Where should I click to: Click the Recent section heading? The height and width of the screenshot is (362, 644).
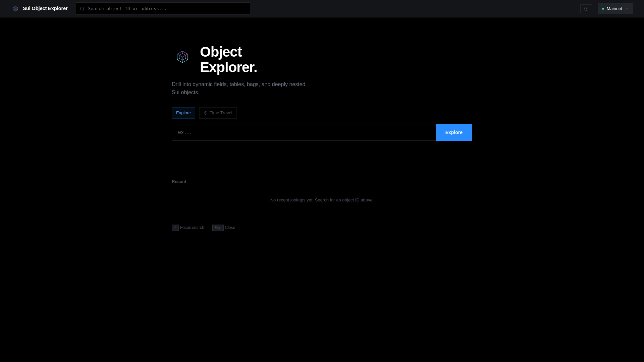pos(179,182)
